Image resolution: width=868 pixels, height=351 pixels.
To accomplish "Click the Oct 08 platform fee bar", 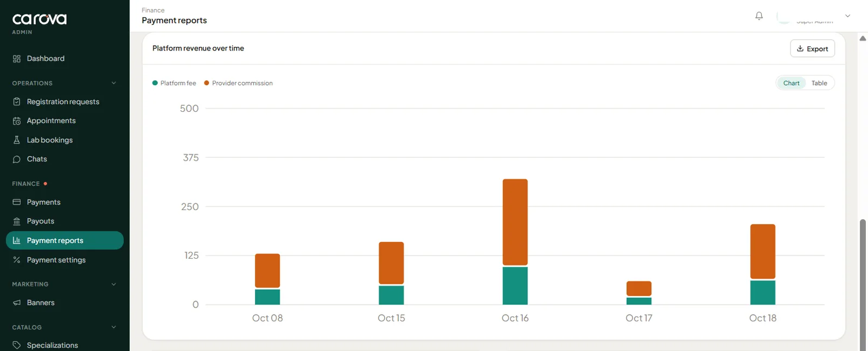I will pyautogui.click(x=267, y=297).
